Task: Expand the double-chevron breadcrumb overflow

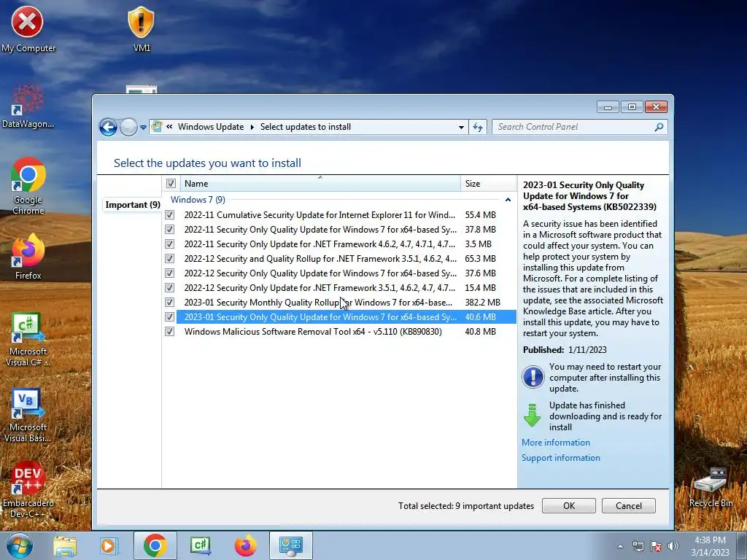Action: click(169, 127)
